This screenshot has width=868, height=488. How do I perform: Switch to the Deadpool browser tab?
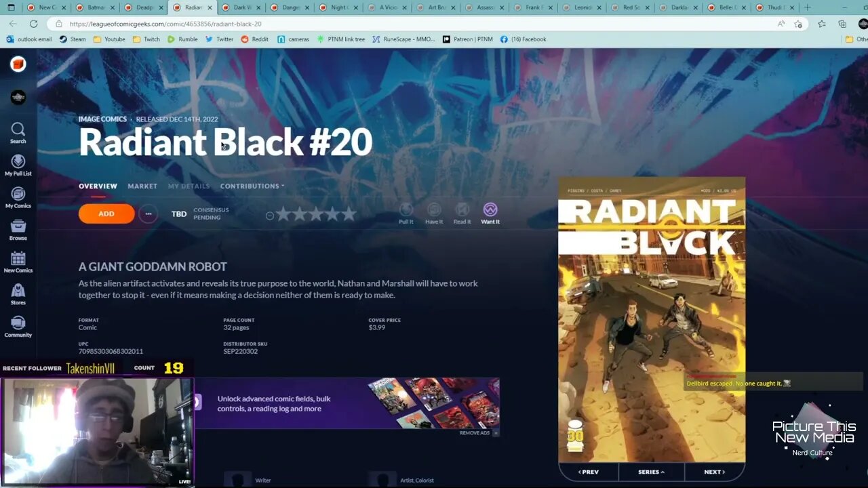tap(143, 7)
